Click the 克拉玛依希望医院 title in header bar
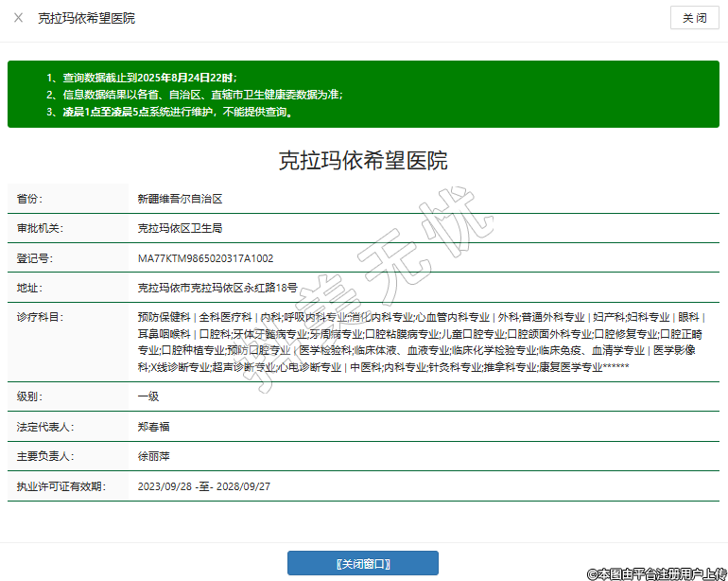 click(86, 18)
